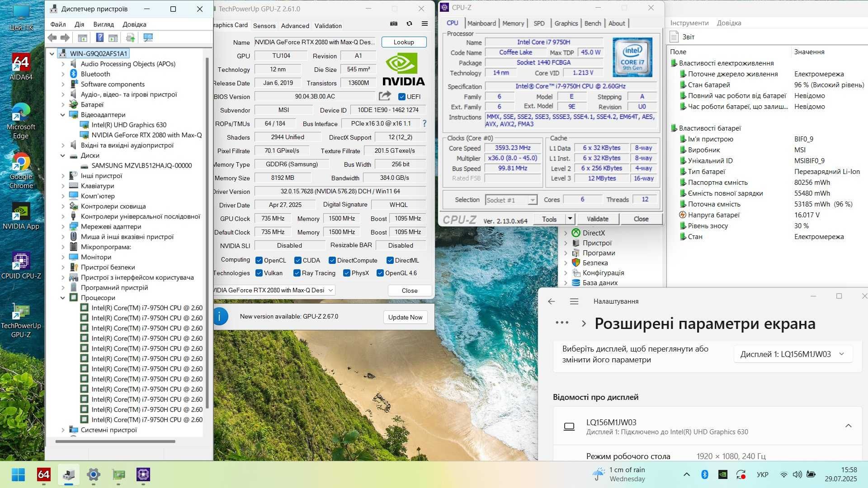Image resolution: width=868 pixels, height=488 pixels.
Task: Switch to the Memory tab in CPU-Z
Action: (513, 23)
